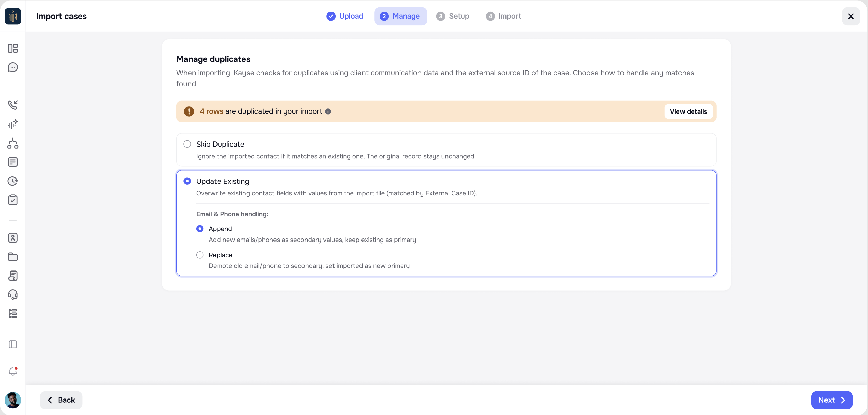Choose Append for email and phone handling
Image resolution: width=868 pixels, height=415 pixels.
pos(200,229)
